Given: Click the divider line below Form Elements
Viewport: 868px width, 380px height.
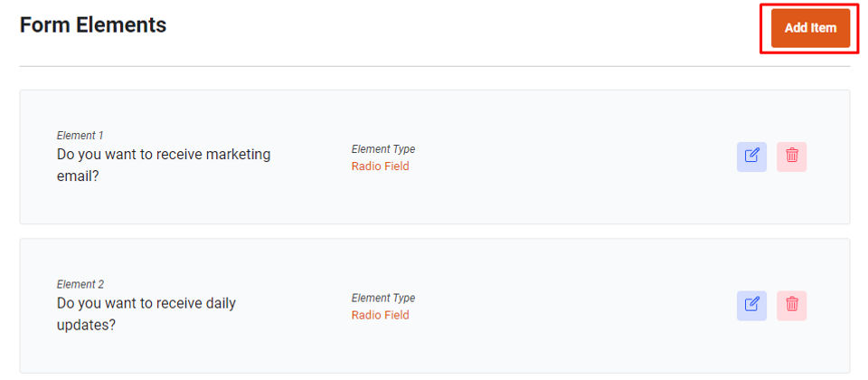Looking at the screenshot, I should coord(434,66).
